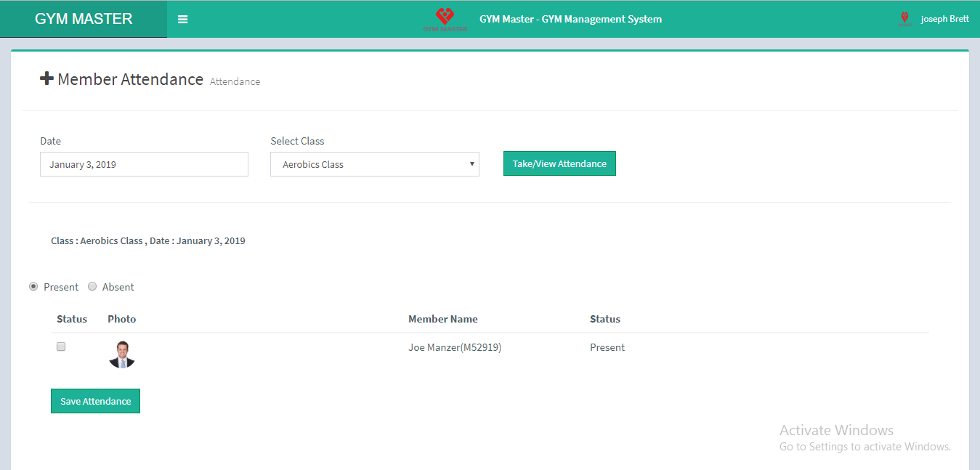980x470 pixels.
Task: Select the Absent radio button
Action: (92, 287)
